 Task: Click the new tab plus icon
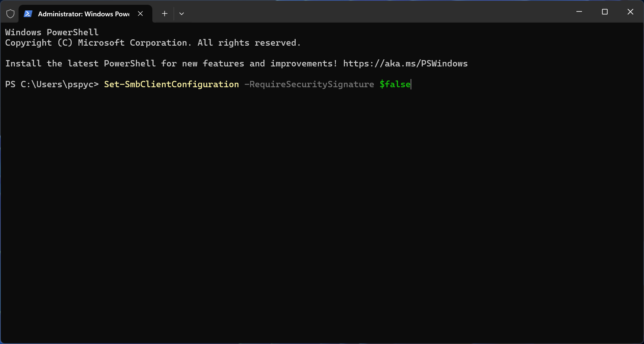tap(164, 13)
